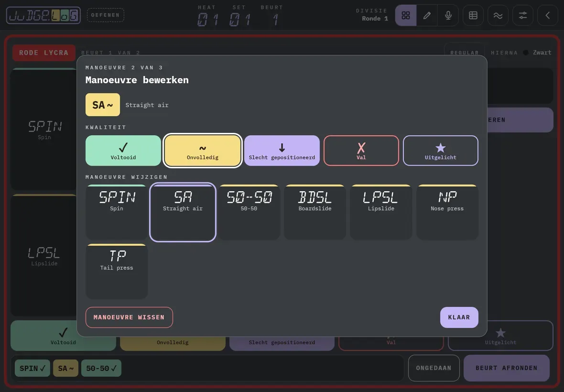Click the Rode Lycra rider label
The height and width of the screenshot is (392, 564).
pyautogui.click(x=44, y=53)
